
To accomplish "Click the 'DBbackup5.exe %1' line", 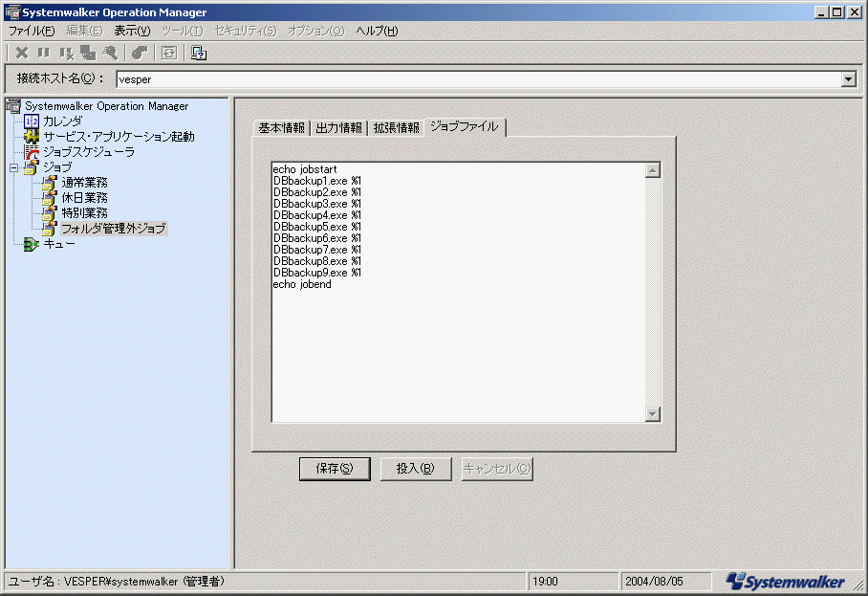I will point(316,227).
